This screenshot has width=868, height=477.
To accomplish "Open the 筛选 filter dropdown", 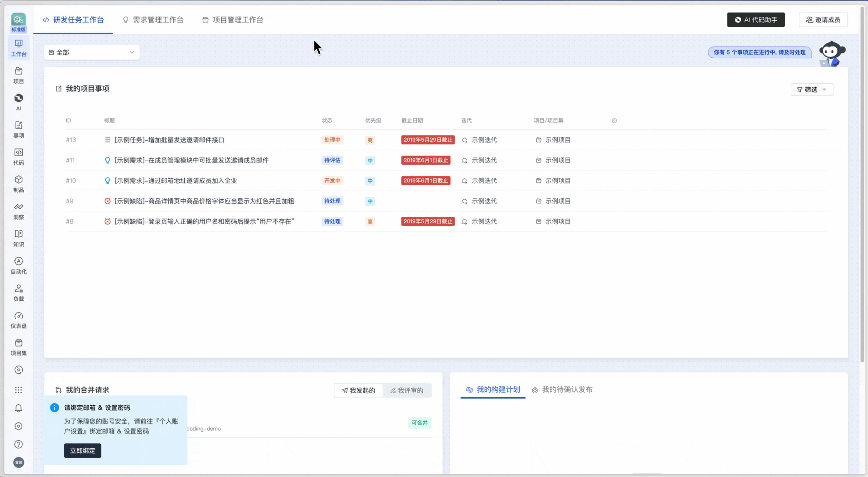I will [811, 90].
